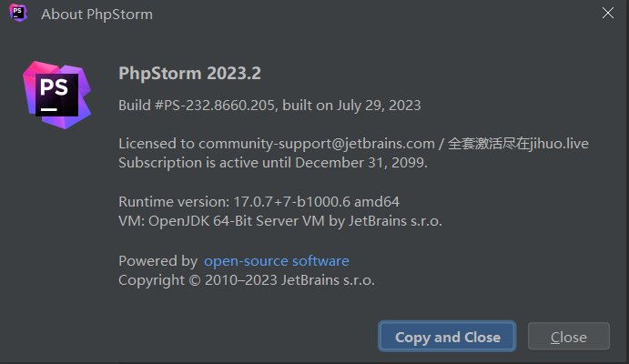Click the Copyright 2010–2023 line
This screenshot has width=629, height=364.
[x=246, y=280]
